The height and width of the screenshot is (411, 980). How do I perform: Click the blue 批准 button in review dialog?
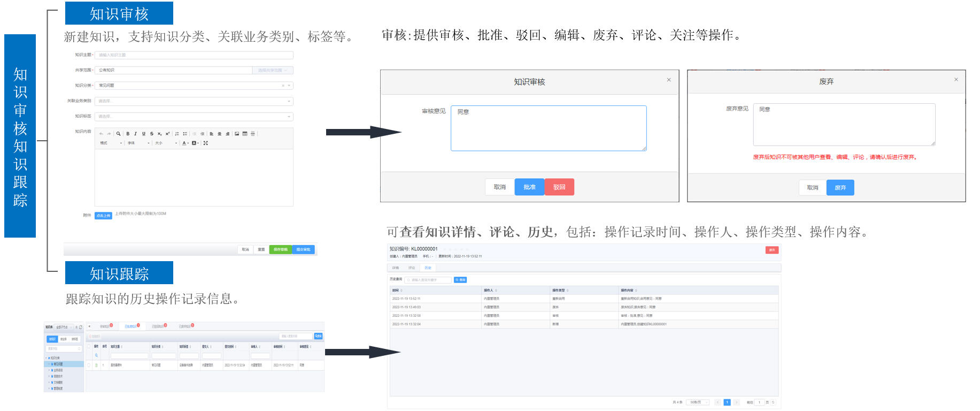point(529,187)
